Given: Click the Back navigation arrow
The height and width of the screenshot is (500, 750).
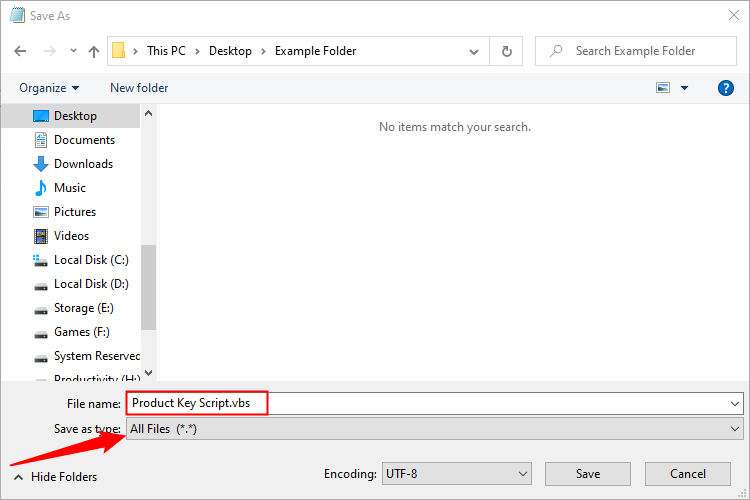Looking at the screenshot, I should [x=21, y=51].
